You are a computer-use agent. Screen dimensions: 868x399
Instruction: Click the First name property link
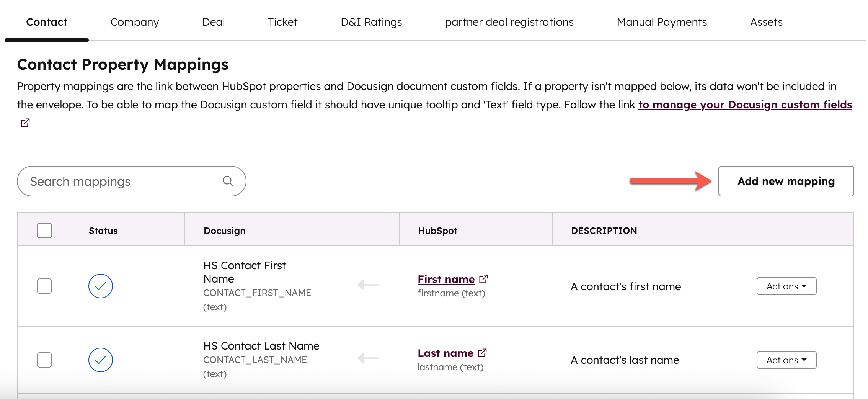pyautogui.click(x=446, y=279)
